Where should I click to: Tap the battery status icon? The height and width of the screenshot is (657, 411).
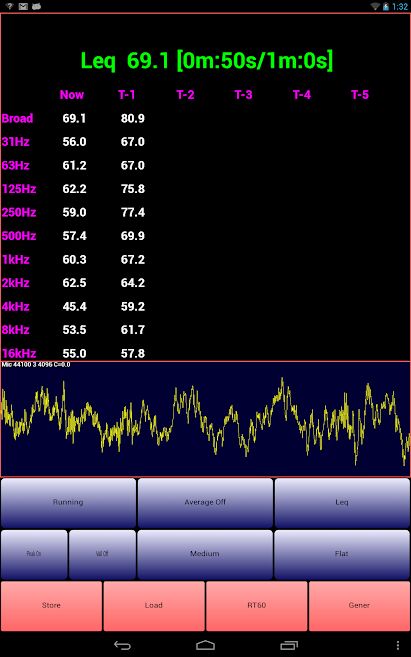point(386,6)
